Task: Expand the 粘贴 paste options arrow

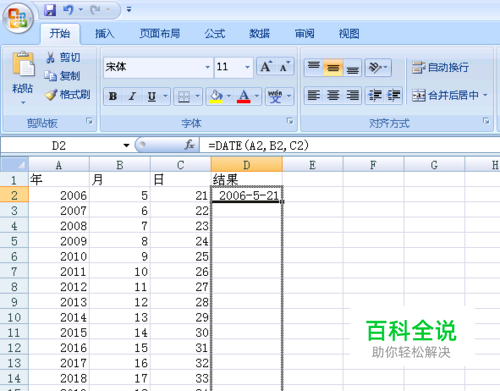Action: point(23,103)
